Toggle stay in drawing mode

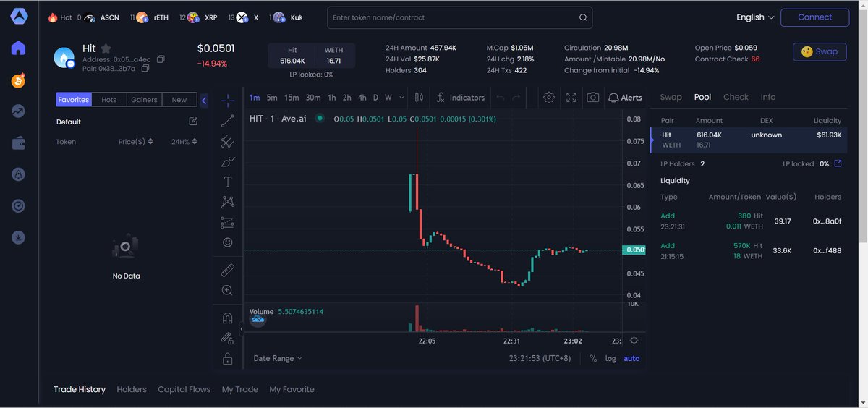pos(227,338)
